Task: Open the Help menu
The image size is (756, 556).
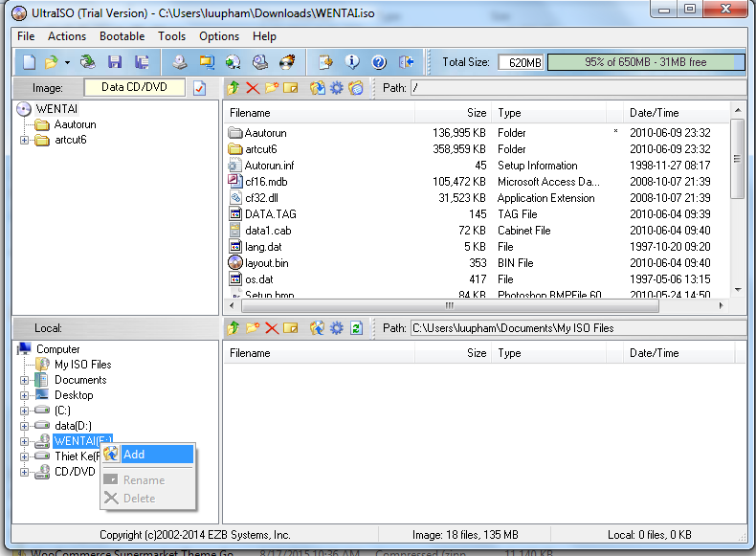Action: pyautogui.click(x=264, y=36)
